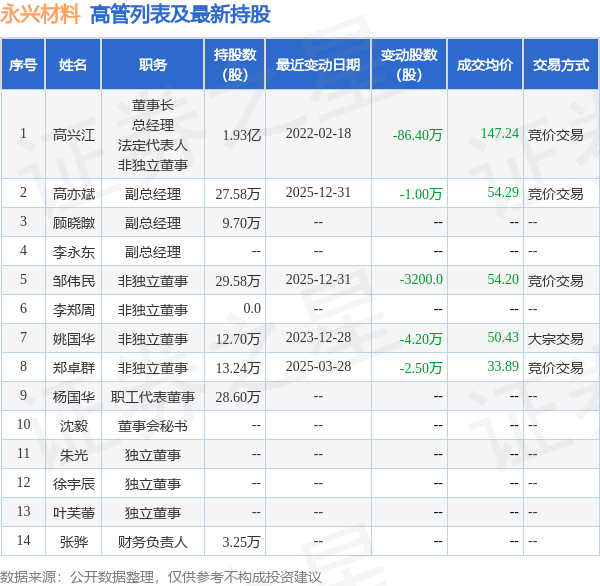Image resolution: width=600 pixels, height=586 pixels.
Task: Click the 职务 column header
Action: click(x=153, y=65)
